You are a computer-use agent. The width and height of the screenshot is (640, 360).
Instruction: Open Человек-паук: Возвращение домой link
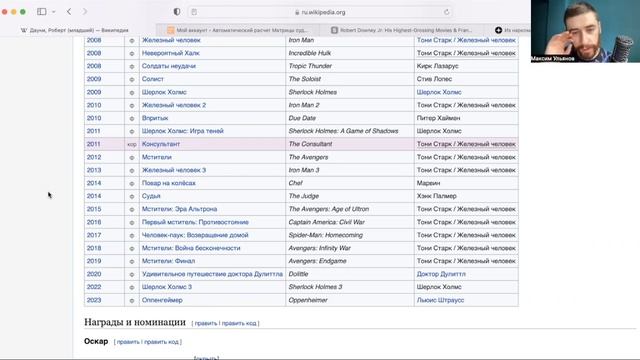[x=195, y=235]
